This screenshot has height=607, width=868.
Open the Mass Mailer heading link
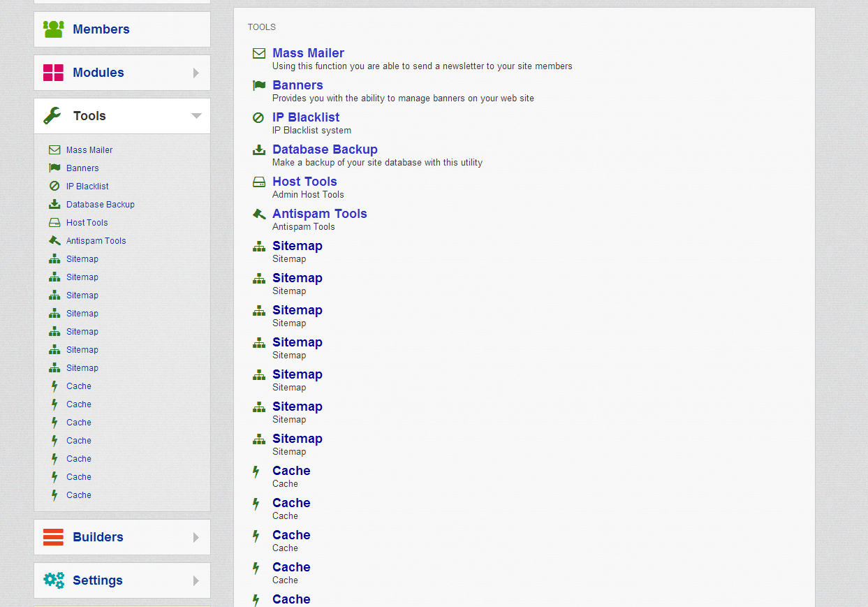click(308, 53)
